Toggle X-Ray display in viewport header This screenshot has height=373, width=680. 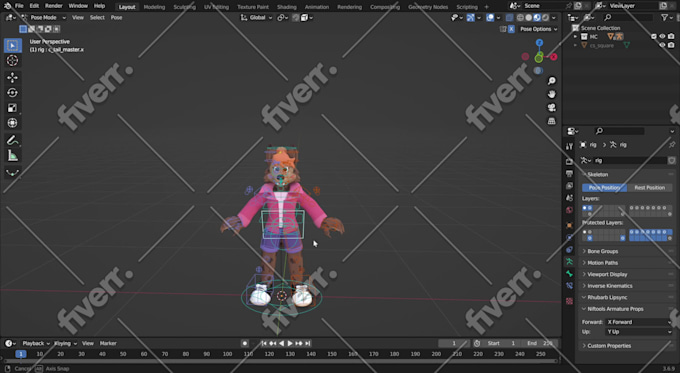click(x=509, y=18)
